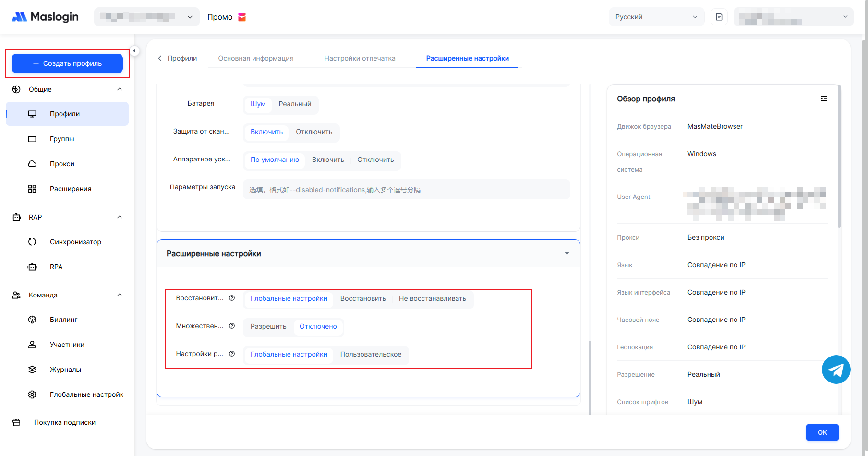Collapse the left sidebar arrow handle

pyautogui.click(x=134, y=51)
